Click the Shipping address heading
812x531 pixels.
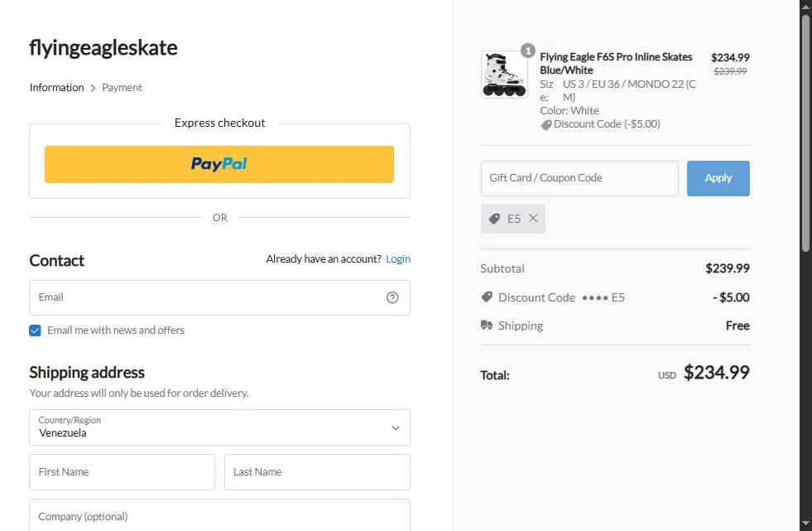pos(86,373)
